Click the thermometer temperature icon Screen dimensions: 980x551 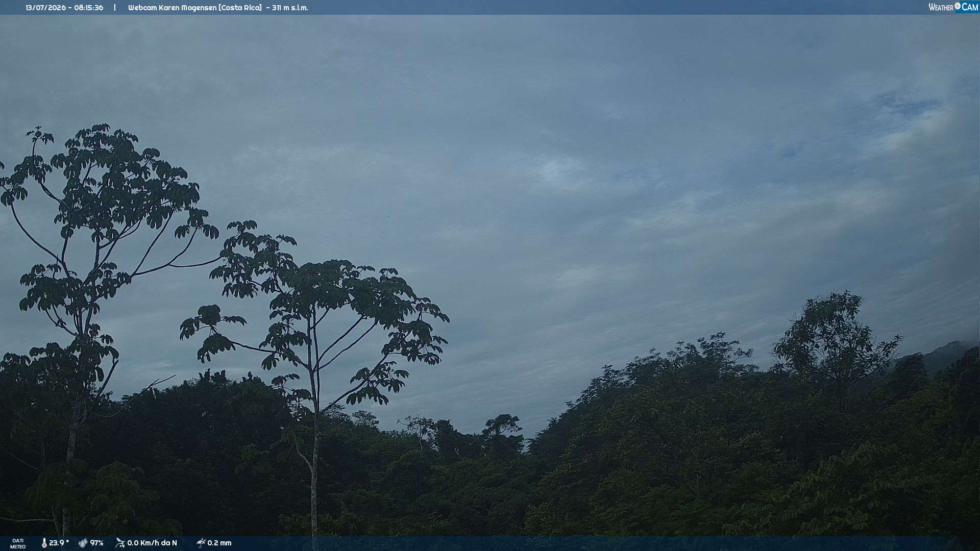tap(44, 543)
